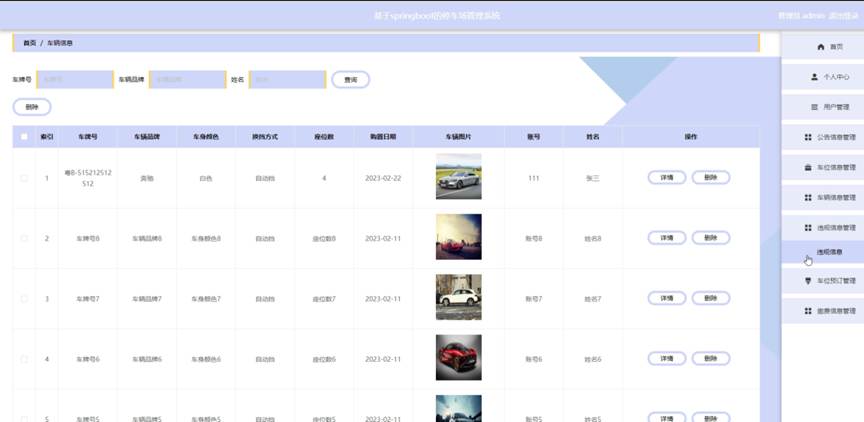Open 公告信息管理 in the sidebar

(x=823, y=137)
